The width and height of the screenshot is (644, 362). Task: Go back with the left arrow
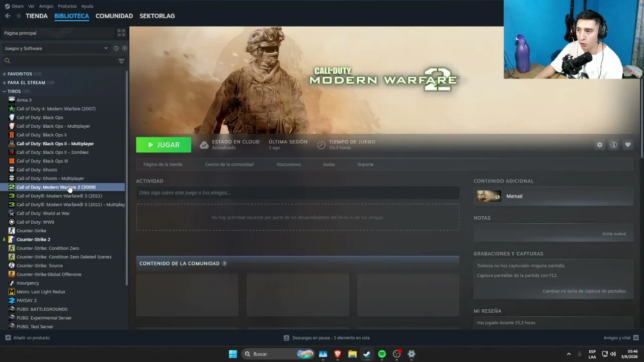coord(8,16)
